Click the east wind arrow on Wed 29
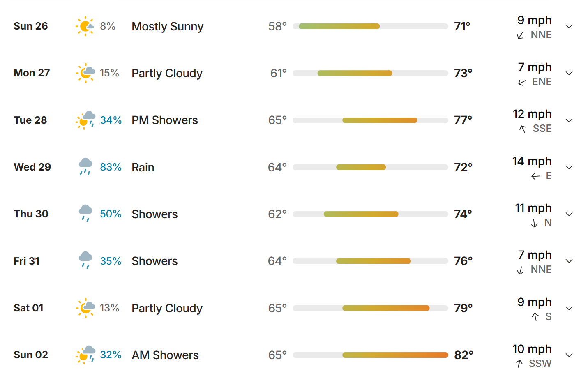 (535, 176)
